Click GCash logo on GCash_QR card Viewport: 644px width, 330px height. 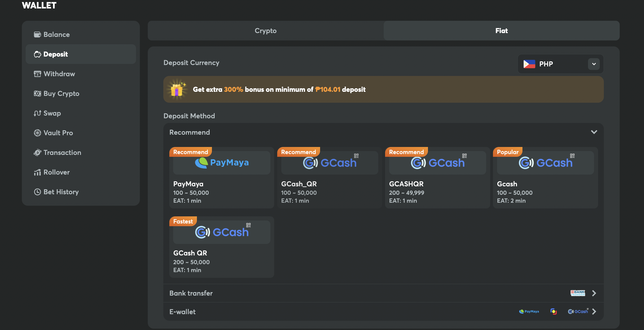[330, 163]
